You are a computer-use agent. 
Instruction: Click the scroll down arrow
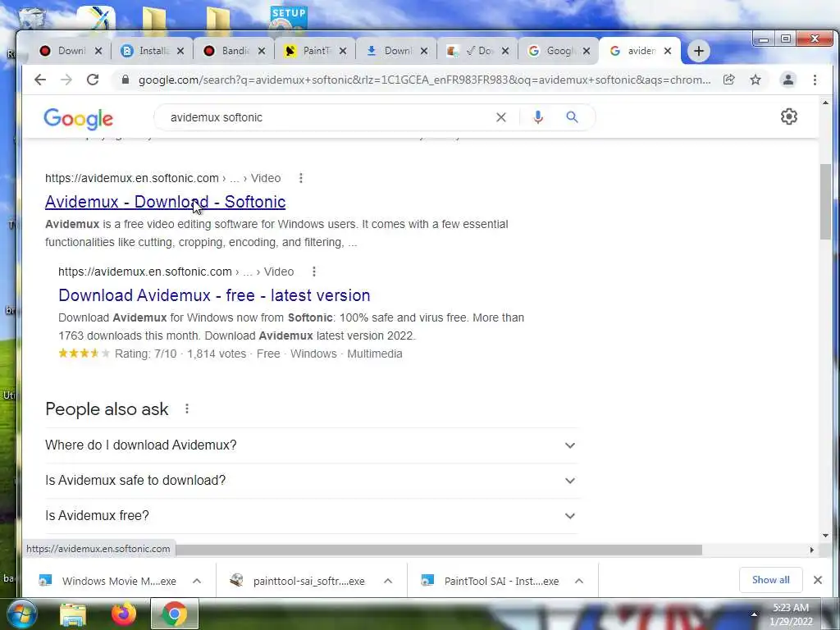tap(825, 535)
